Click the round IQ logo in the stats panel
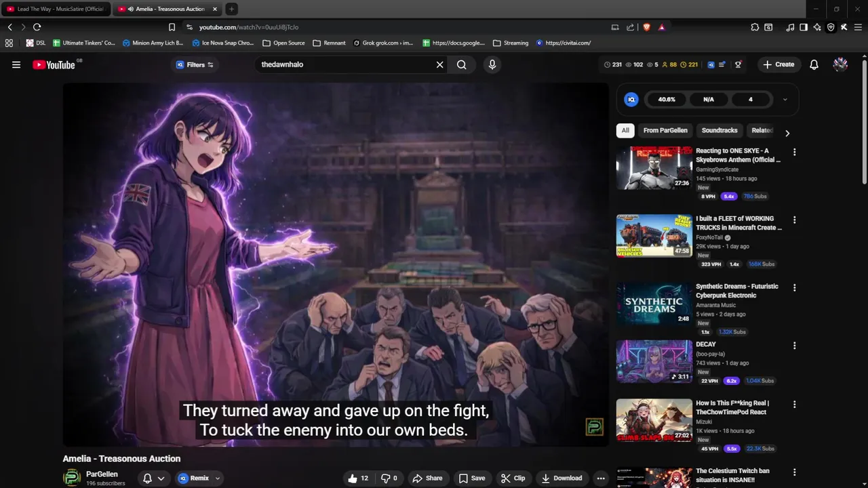The width and height of the screenshot is (868, 488). tap(631, 100)
